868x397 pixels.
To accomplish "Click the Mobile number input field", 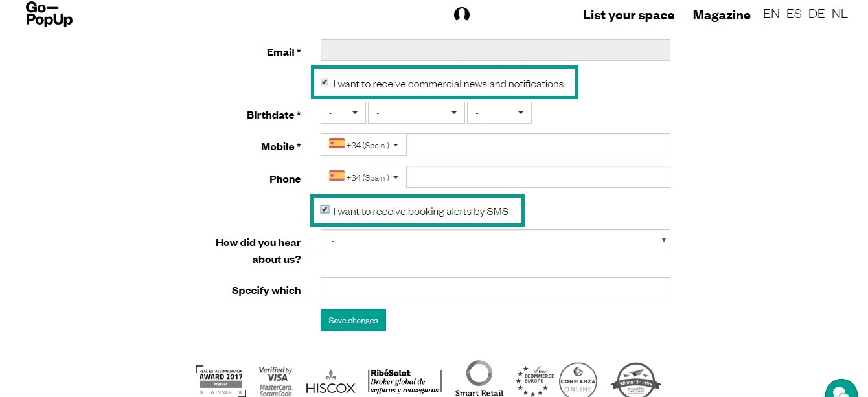I will point(538,145).
